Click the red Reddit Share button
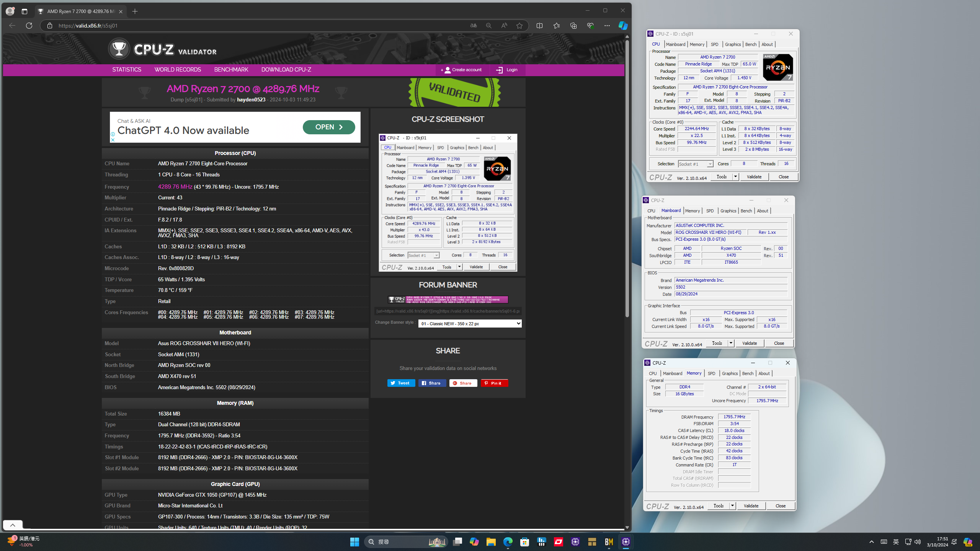 (x=463, y=383)
